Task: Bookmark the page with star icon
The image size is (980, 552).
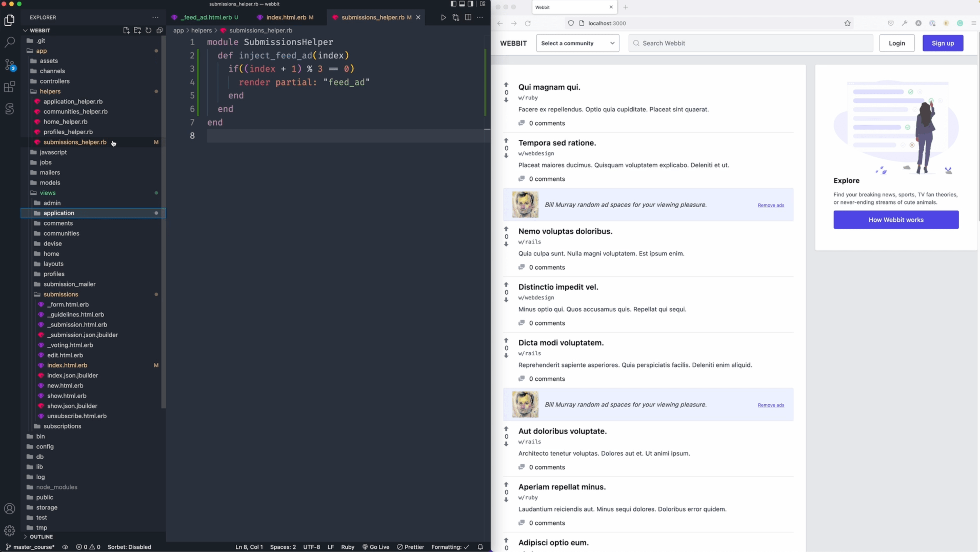Action: 847,24
